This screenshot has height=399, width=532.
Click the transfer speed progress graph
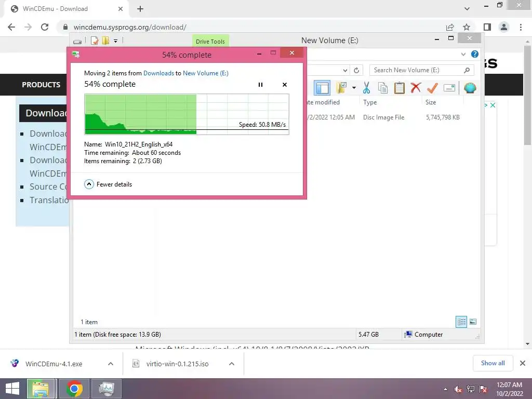(x=187, y=114)
